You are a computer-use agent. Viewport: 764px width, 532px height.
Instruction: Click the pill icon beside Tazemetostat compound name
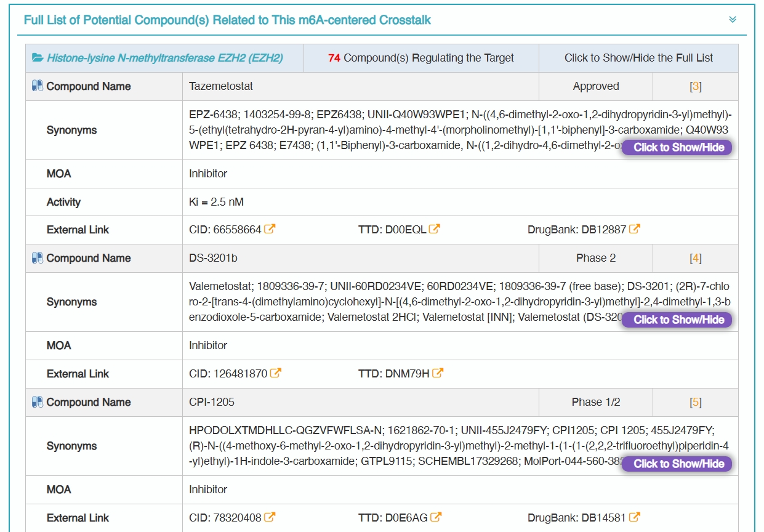pos(38,86)
